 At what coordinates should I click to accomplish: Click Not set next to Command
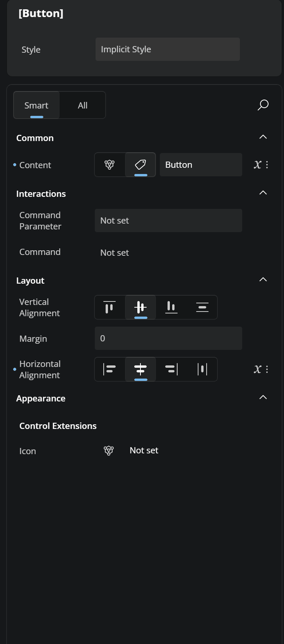114,252
